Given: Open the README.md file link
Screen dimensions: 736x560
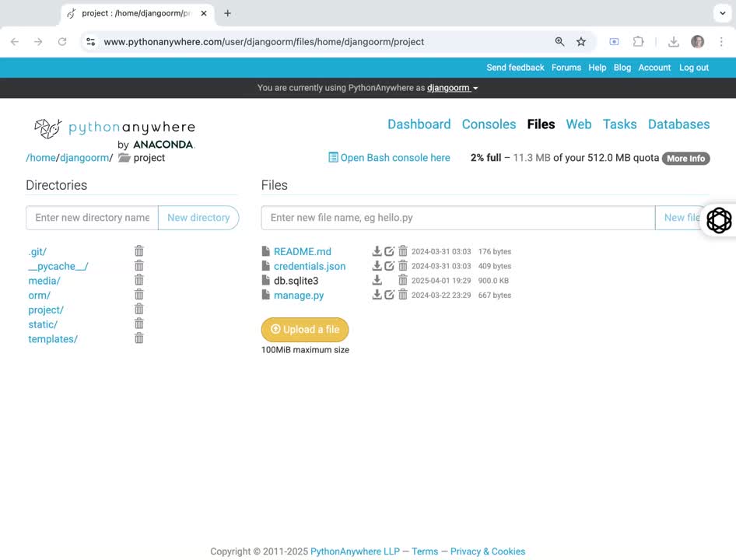Looking at the screenshot, I should (303, 251).
